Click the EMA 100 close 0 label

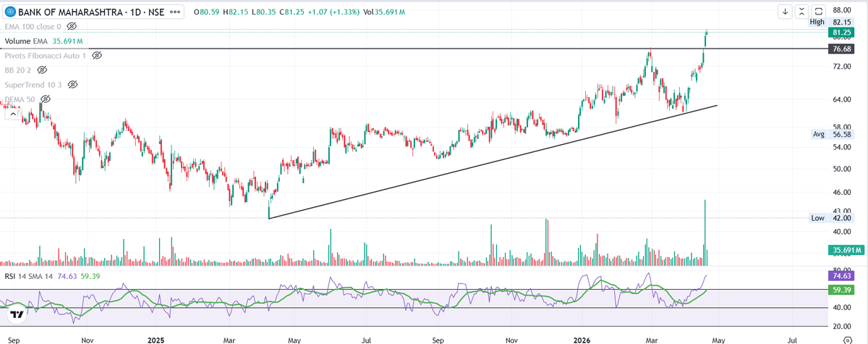pos(33,26)
